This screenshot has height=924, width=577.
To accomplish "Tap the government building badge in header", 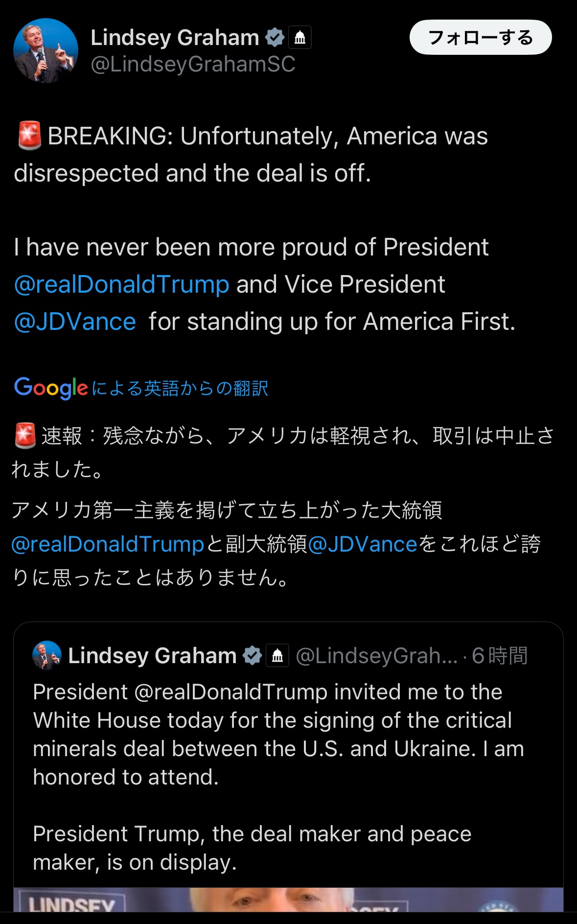I will (x=300, y=37).
